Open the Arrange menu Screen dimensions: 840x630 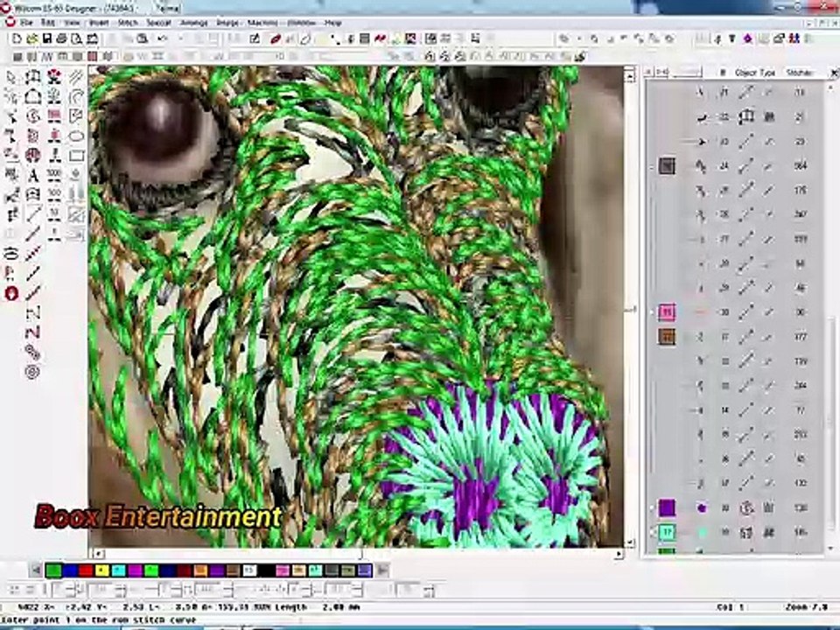[x=194, y=23]
